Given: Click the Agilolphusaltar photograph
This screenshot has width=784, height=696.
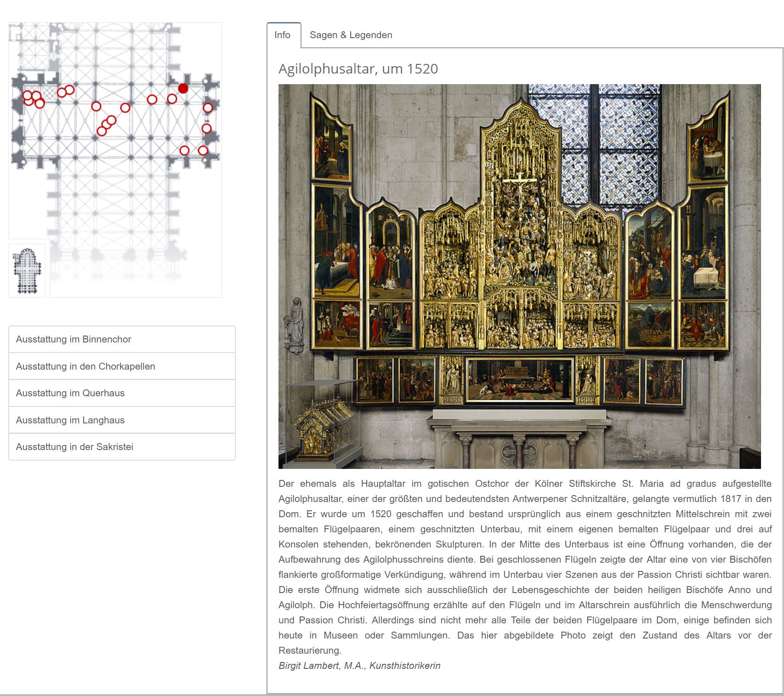Looking at the screenshot, I should (519, 276).
